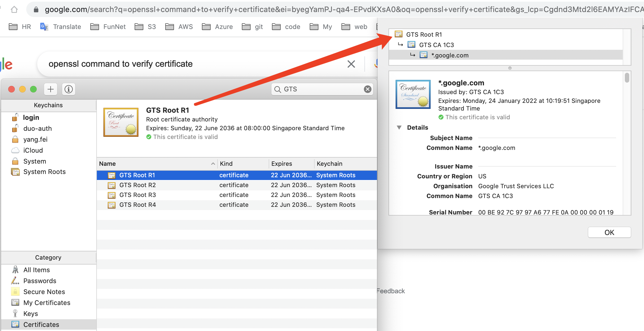Click the certificate details scrollbar
Image resolution: width=644 pixels, height=331 pixels.
click(627, 77)
